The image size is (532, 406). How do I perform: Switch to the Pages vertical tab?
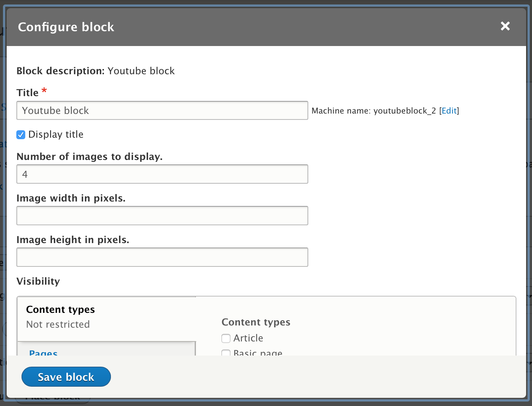point(43,353)
